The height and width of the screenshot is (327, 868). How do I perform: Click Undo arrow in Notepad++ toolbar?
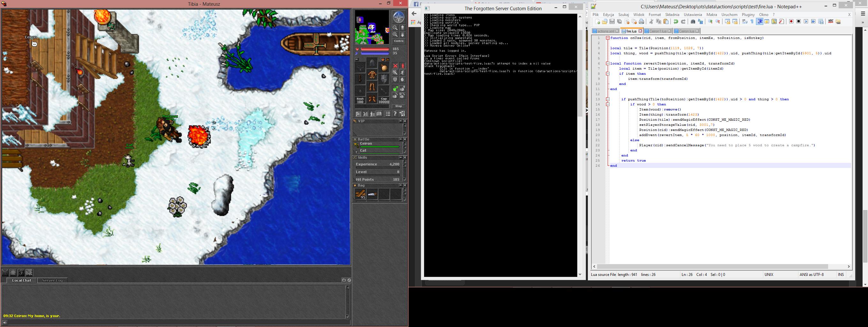[x=676, y=22]
